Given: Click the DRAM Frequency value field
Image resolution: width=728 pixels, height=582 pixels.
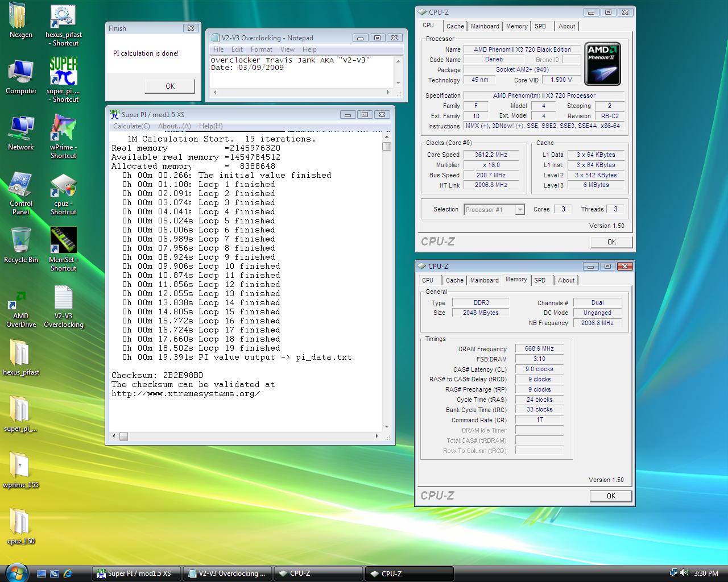Looking at the screenshot, I should coord(539,349).
